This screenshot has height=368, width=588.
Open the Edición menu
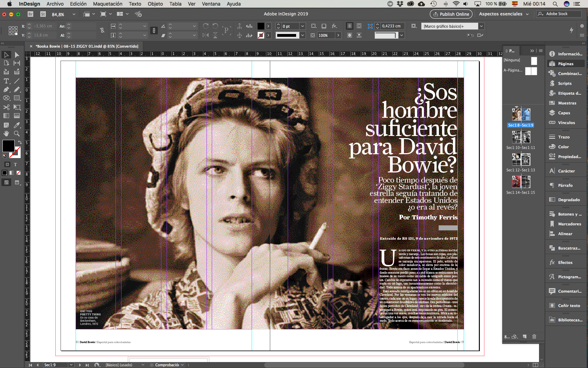coord(78,4)
